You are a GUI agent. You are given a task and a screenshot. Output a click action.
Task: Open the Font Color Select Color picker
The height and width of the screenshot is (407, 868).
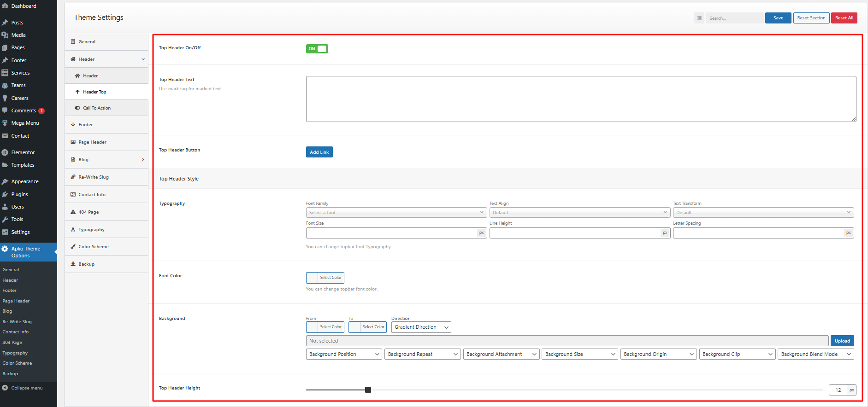[x=325, y=278]
